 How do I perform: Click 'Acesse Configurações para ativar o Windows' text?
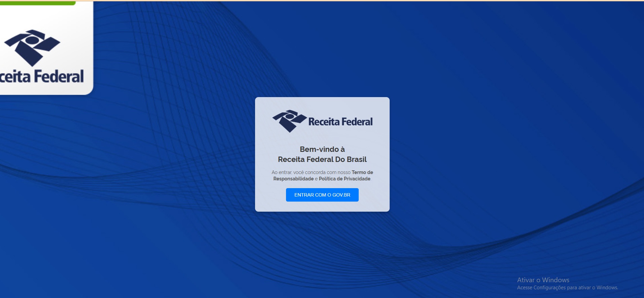567,288
